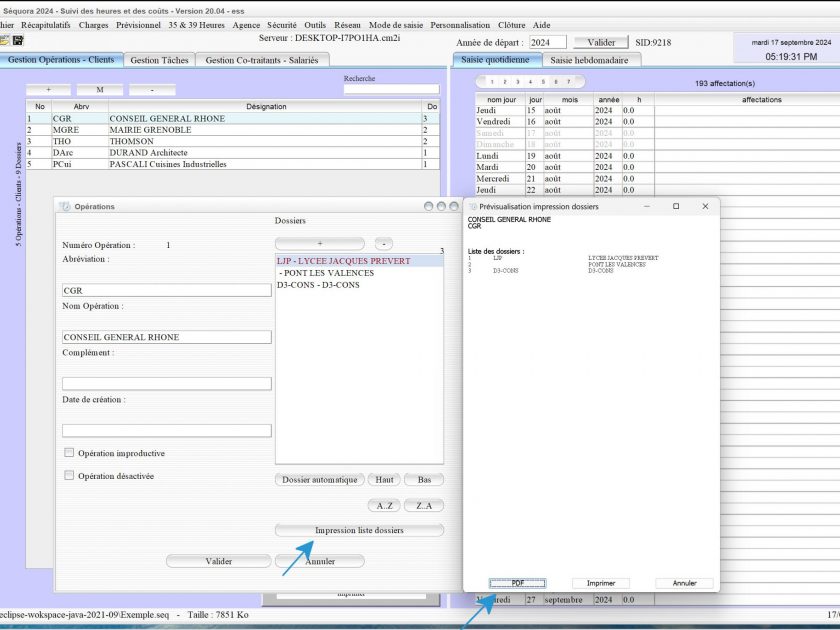Click the Désignation column header
The width and height of the screenshot is (840, 630).
pyautogui.click(x=266, y=107)
